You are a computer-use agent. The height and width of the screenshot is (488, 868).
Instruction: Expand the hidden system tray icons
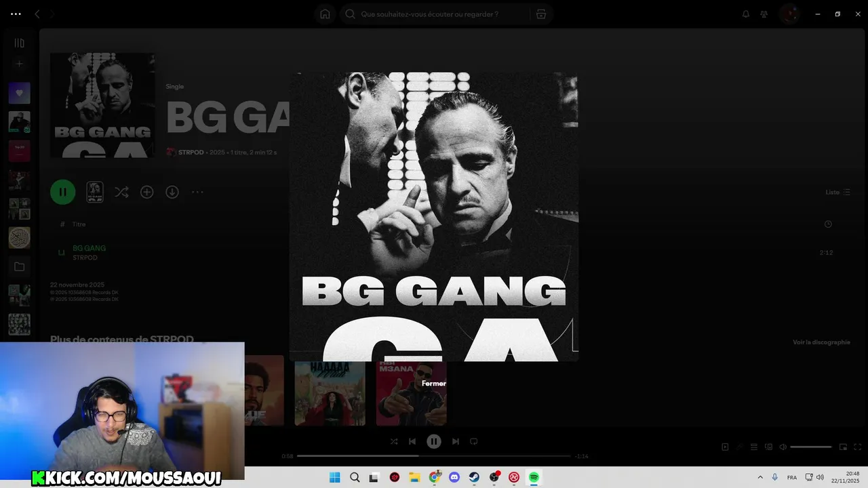click(760, 478)
